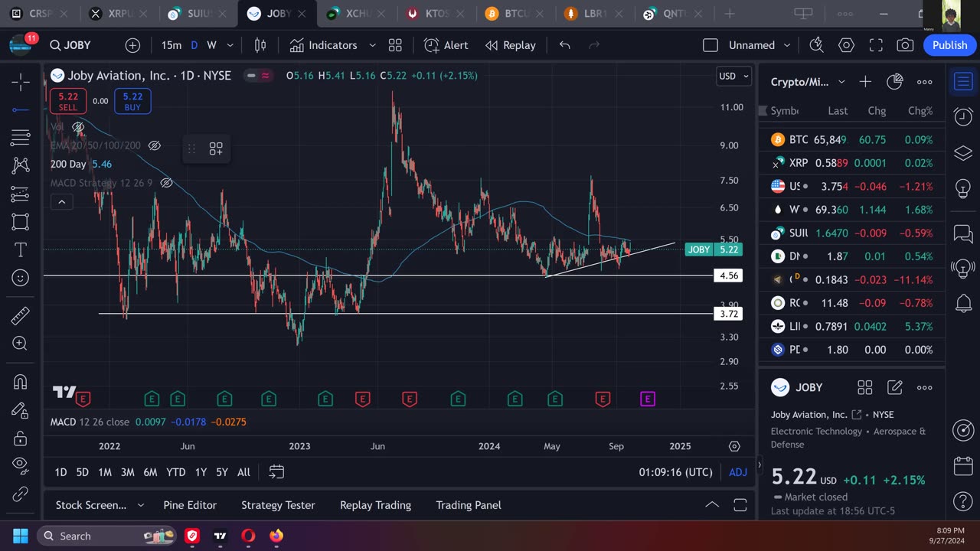The image size is (980, 551).
Task: Toggle Vol indicator visibility
Action: (78, 126)
